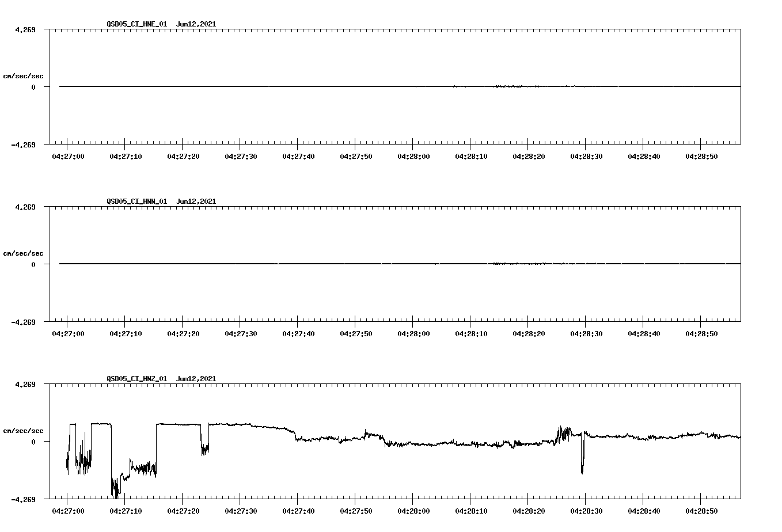Click the 04:27:40 label under the HNZ plot
Image resolution: width=782 pixels, height=532 pixels.
tap(298, 511)
